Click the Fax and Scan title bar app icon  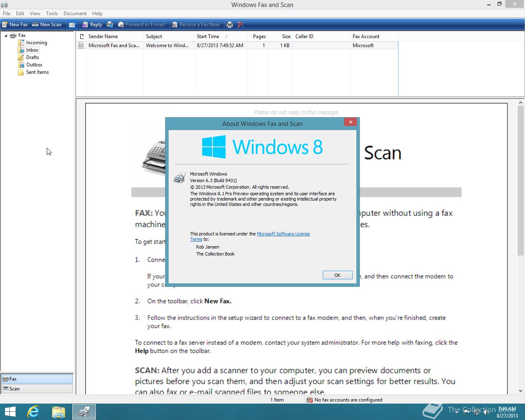pos(5,5)
